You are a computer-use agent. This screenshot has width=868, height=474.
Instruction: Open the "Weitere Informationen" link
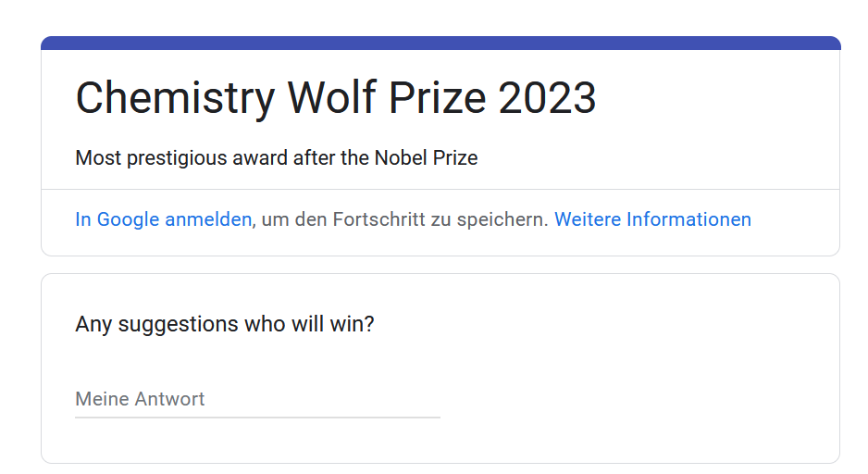coord(652,219)
